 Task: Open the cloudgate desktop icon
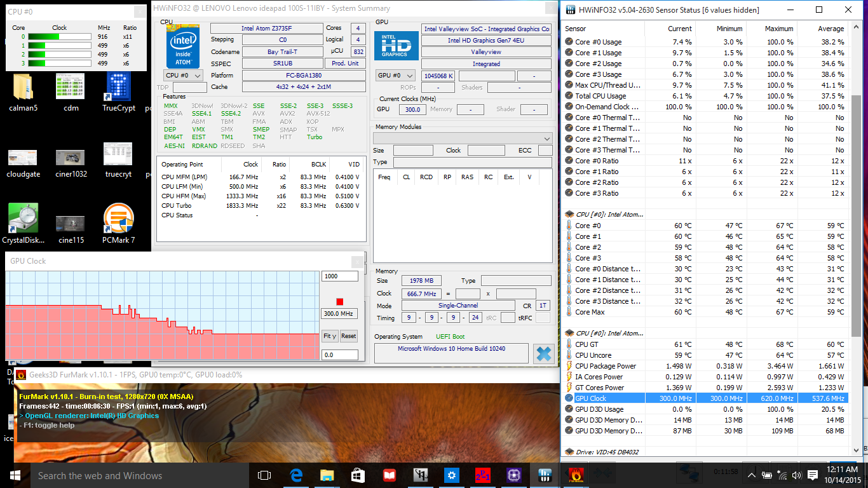pos(23,158)
